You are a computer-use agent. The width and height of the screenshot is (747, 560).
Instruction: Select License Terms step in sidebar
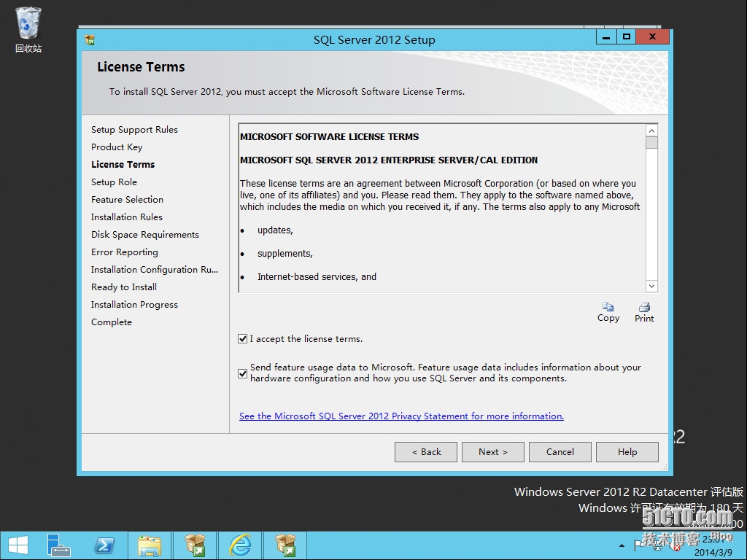(123, 164)
